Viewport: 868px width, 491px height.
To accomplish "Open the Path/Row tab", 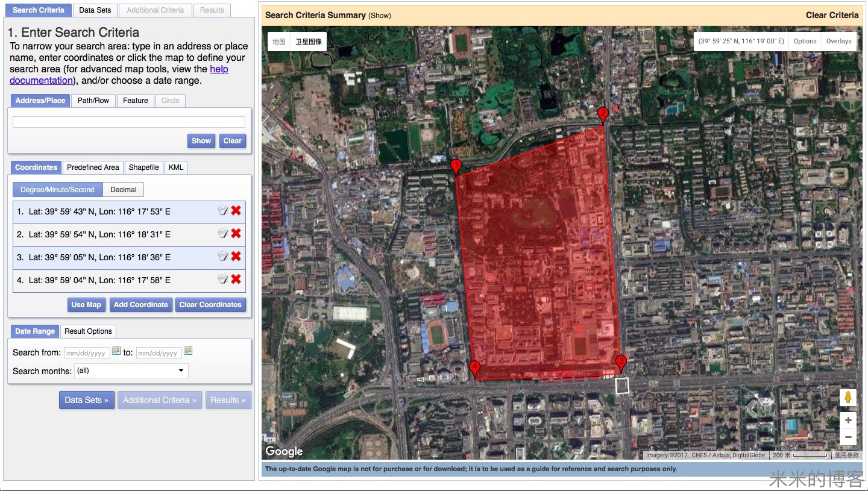I will (93, 101).
